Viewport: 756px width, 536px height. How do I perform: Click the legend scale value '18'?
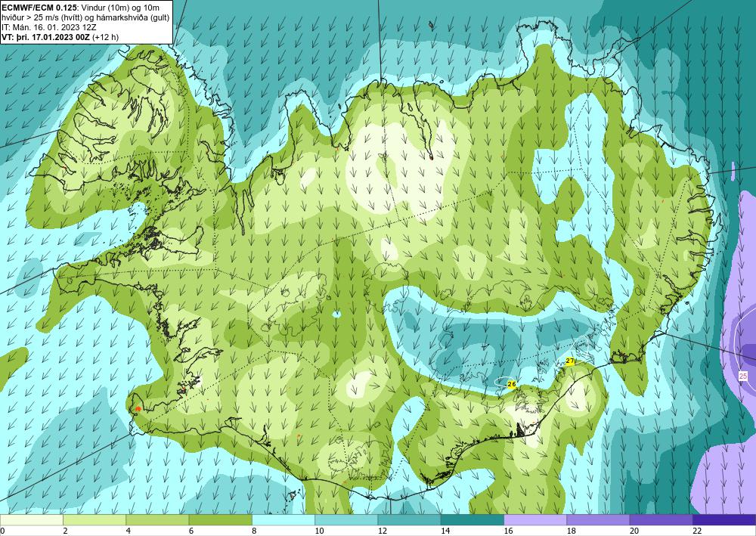572,531
